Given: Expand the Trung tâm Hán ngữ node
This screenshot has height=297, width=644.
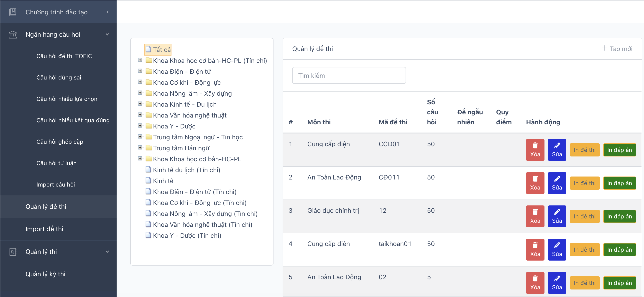Looking at the screenshot, I should click(140, 148).
